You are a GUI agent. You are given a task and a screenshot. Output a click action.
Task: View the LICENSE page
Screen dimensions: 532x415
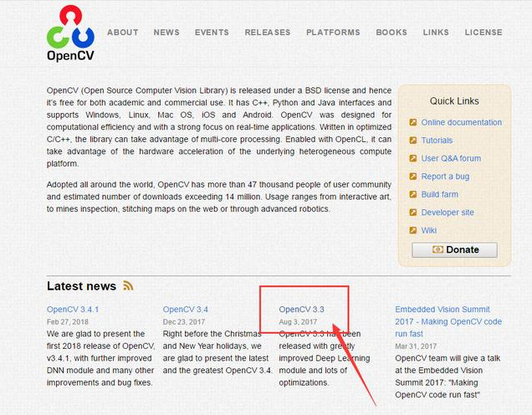pyautogui.click(x=483, y=33)
